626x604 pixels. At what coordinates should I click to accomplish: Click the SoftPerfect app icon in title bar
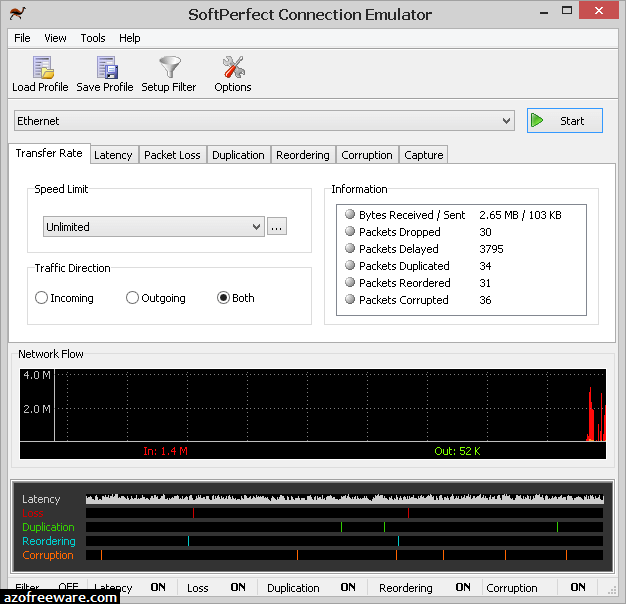(18, 13)
